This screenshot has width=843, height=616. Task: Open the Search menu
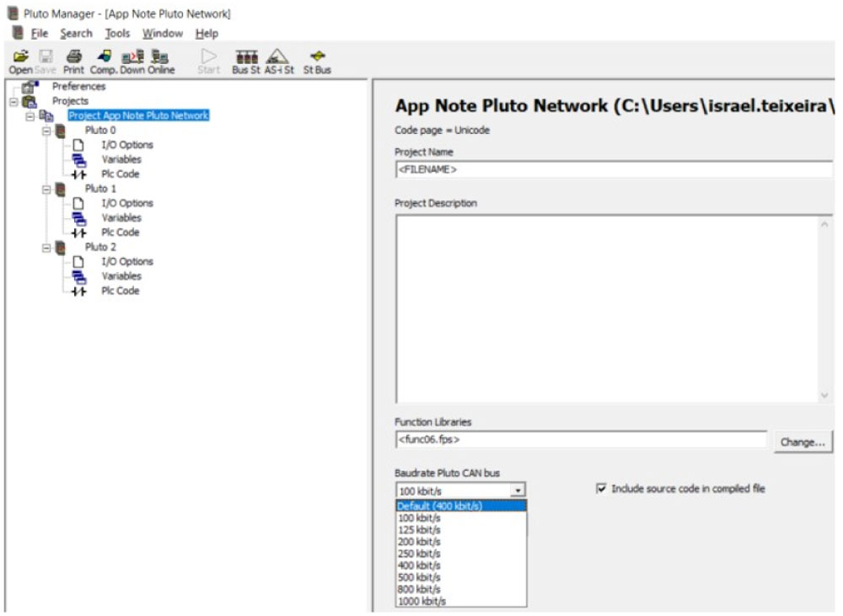click(x=76, y=34)
